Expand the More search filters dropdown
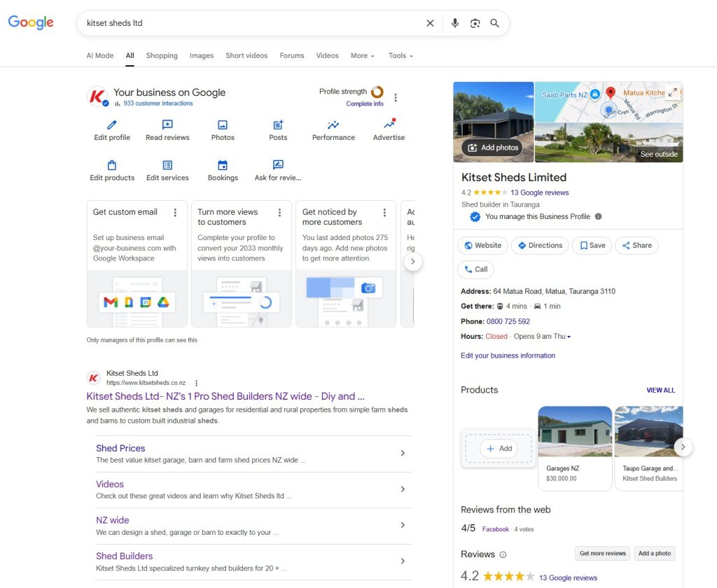Screen dimensions: 717x588 363,56
